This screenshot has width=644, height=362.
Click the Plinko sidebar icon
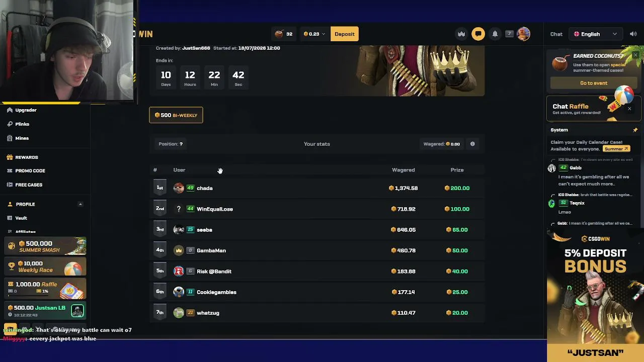pyautogui.click(x=10, y=124)
